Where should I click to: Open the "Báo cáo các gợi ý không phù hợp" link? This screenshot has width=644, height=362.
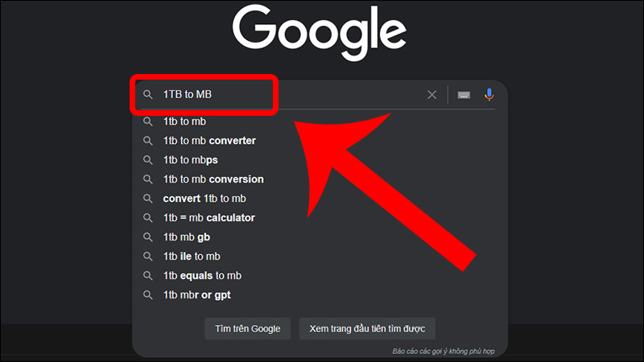point(444,352)
